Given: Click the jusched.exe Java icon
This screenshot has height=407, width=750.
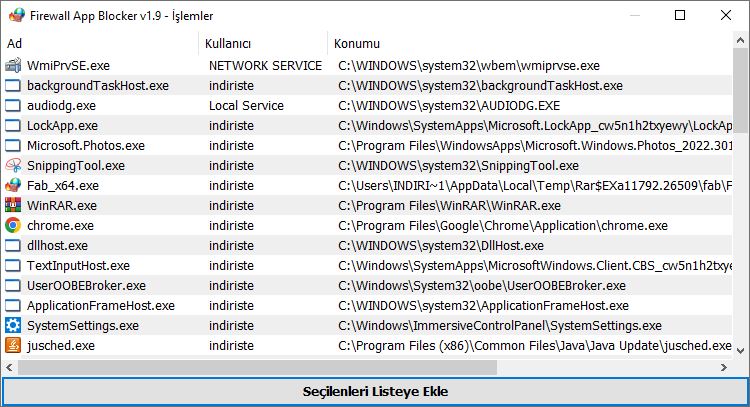Looking at the screenshot, I should [x=13, y=345].
